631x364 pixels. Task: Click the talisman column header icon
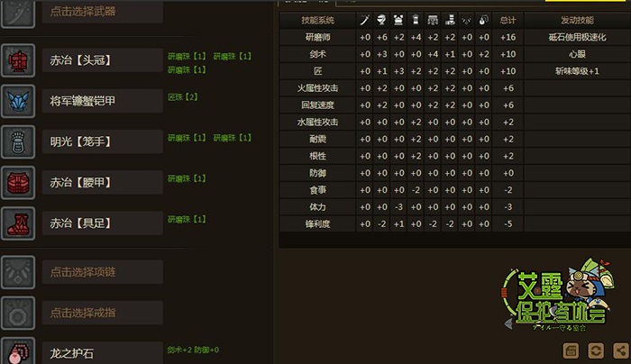click(484, 20)
